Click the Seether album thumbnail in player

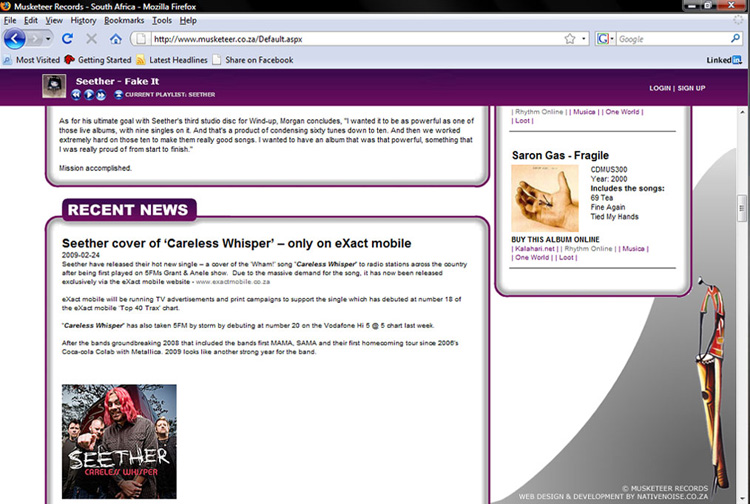[x=54, y=86]
